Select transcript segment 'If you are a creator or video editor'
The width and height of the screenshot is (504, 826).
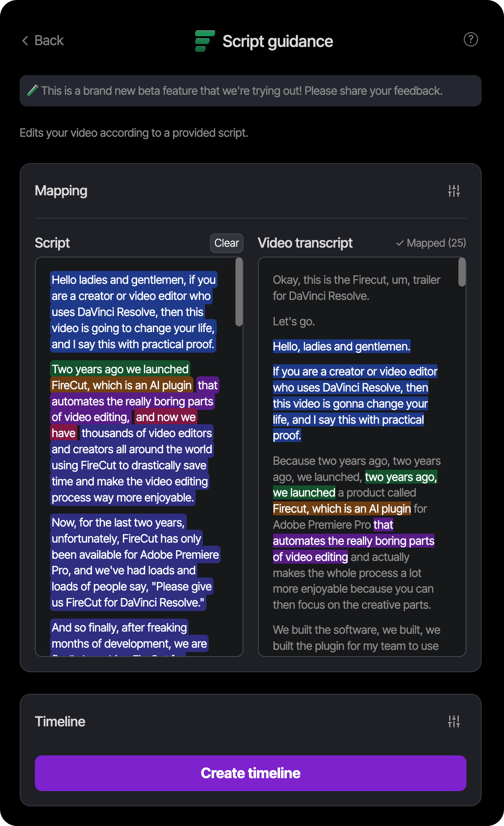coord(355,371)
